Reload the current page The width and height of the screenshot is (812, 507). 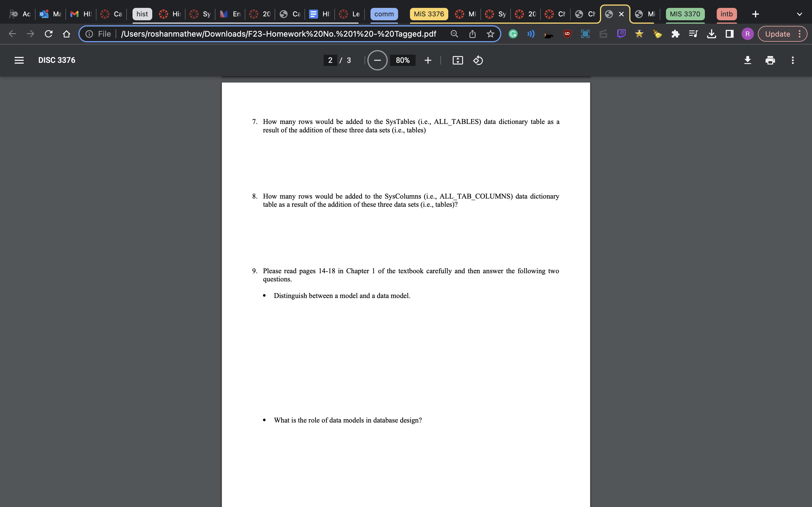pos(49,34)
